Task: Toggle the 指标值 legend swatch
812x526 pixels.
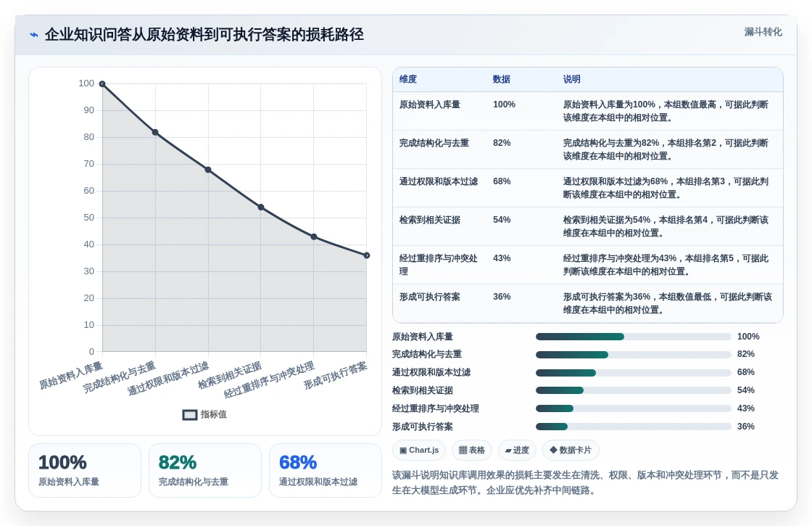Action: click(189, 414)
